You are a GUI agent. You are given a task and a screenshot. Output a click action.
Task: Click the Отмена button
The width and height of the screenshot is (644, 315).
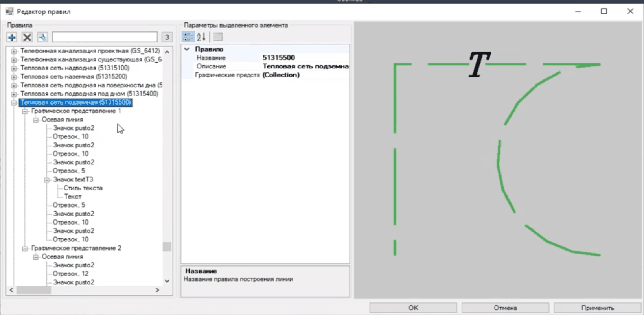pyautogui.click(x=505, y=308)
